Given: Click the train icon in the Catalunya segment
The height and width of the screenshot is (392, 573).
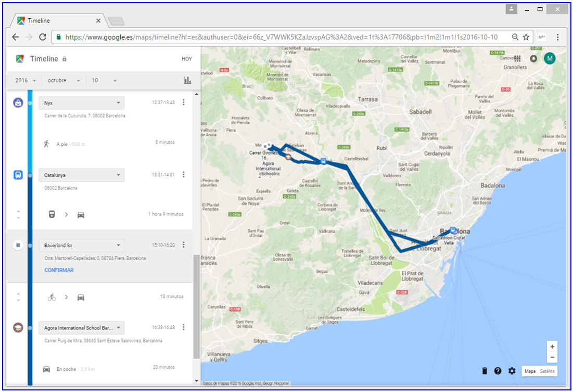Looking at the screenshot, I should pos(53,214).
